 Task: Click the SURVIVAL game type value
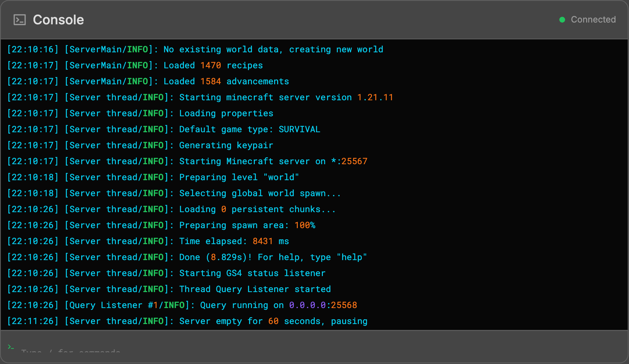(299, 129)
